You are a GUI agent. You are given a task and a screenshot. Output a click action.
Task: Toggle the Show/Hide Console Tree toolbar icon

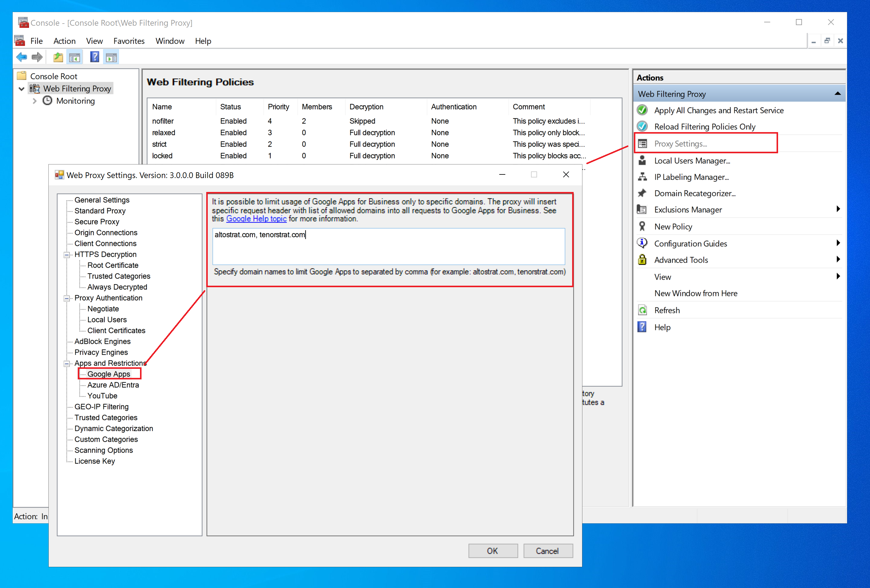tap(74, 57)
